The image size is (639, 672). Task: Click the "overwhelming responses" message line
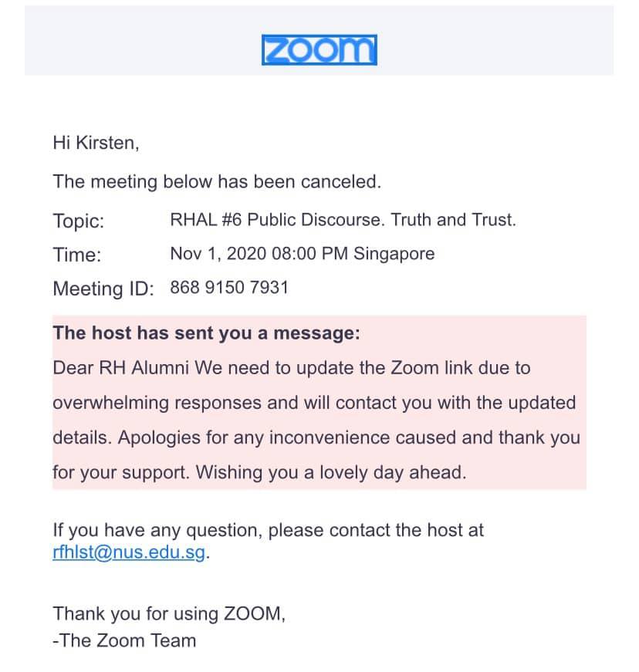(x=314, y=403)
